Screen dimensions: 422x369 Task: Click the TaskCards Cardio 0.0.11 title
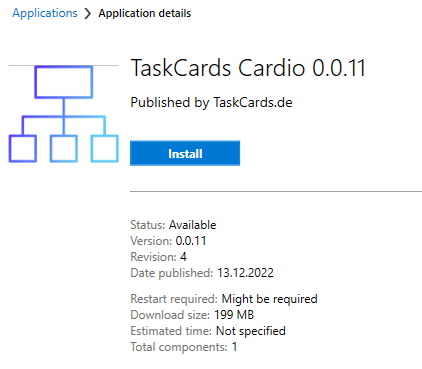[248, 68]
